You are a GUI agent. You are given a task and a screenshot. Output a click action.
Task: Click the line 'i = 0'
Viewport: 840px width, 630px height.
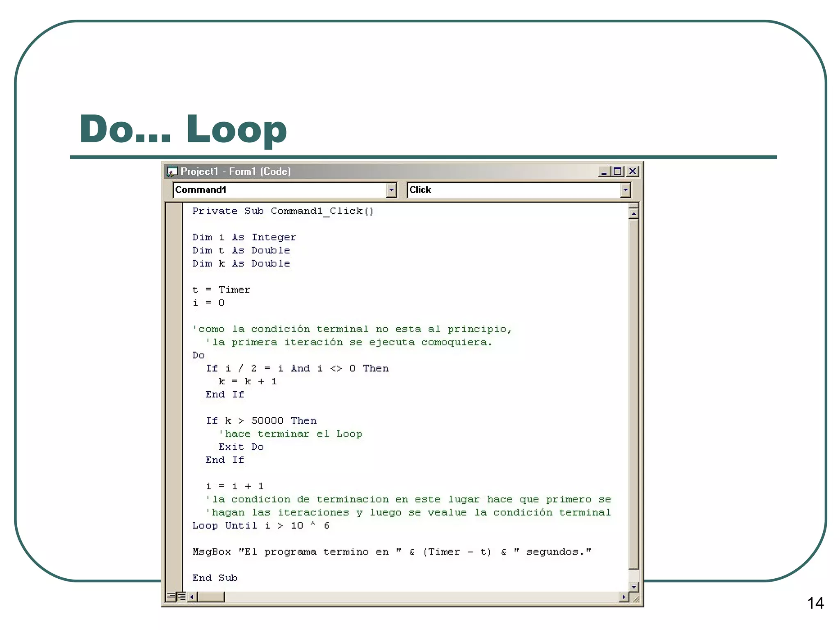[208, 303]
